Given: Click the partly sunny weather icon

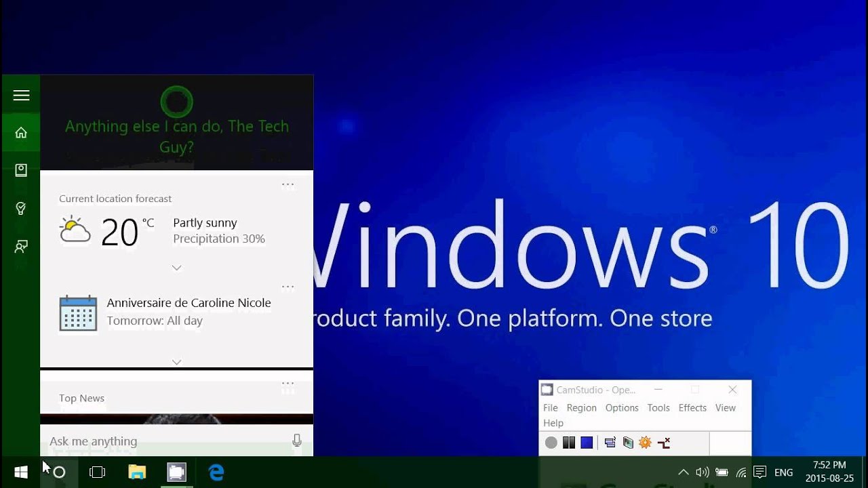Looking at the screenshot, I should 75,230.
